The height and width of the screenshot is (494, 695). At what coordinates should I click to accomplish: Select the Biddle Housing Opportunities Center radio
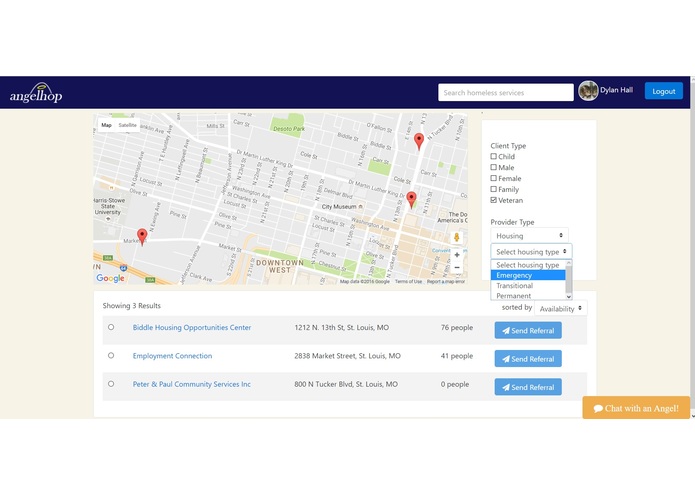(111, 327)
